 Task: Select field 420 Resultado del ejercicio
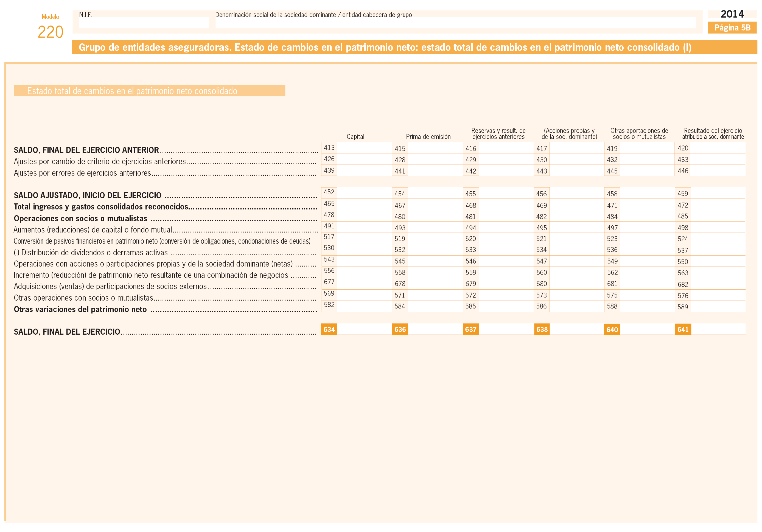click(718, 148)
